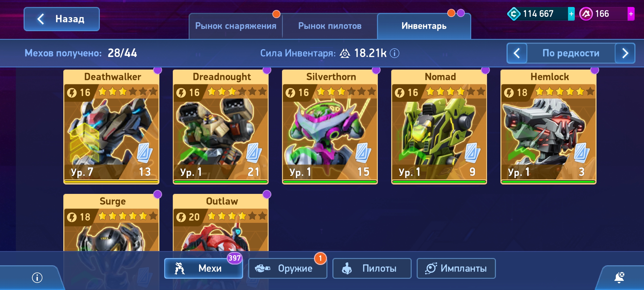Switch sorting with the right arrow

pyautogui.click(x=625, y=53)
